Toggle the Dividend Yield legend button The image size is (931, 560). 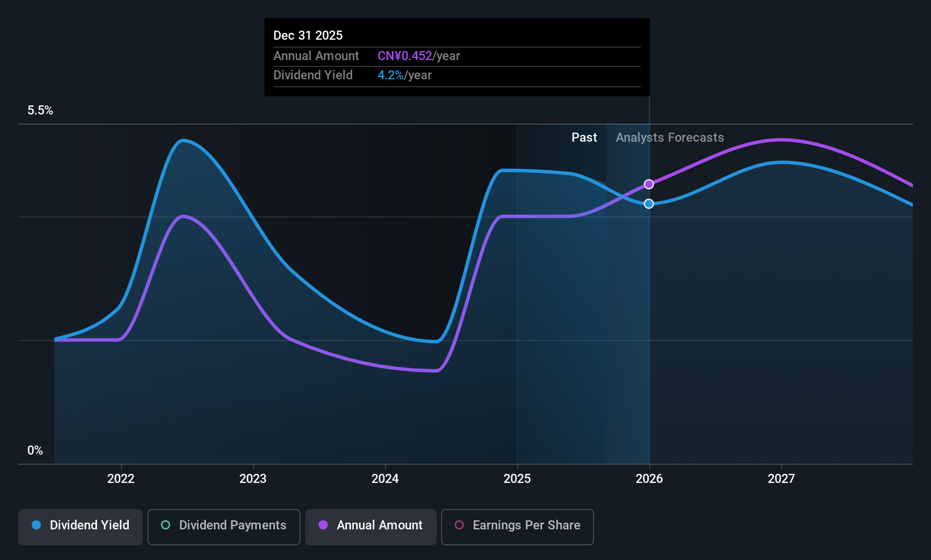coord(81,527)
